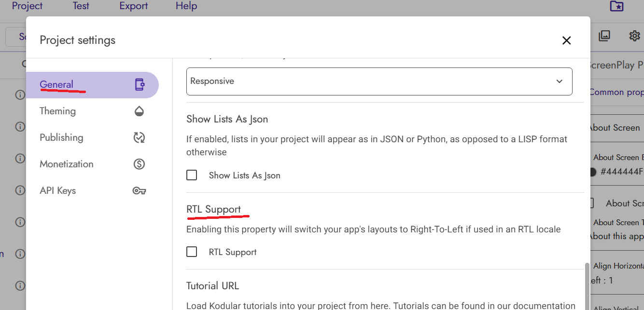
Task: Click the phone settings icon beside General
Action: point(140,85)
